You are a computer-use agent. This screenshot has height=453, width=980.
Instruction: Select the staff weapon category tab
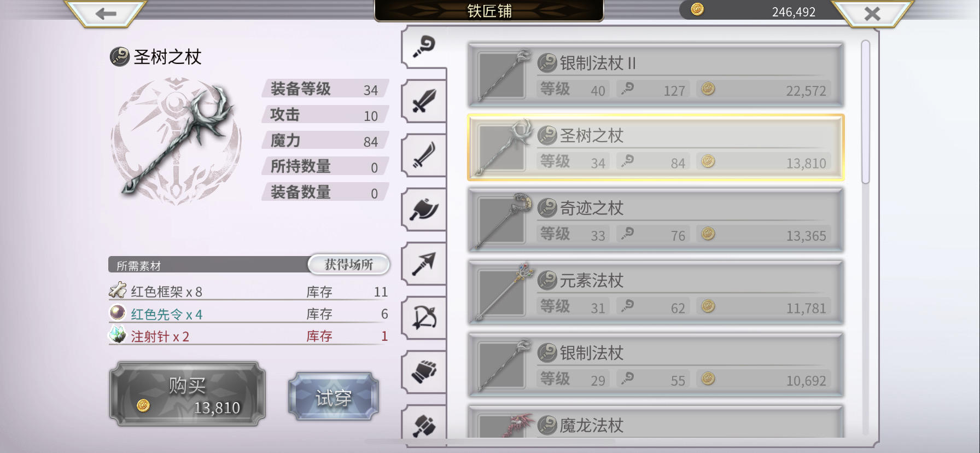coord(424,47)
